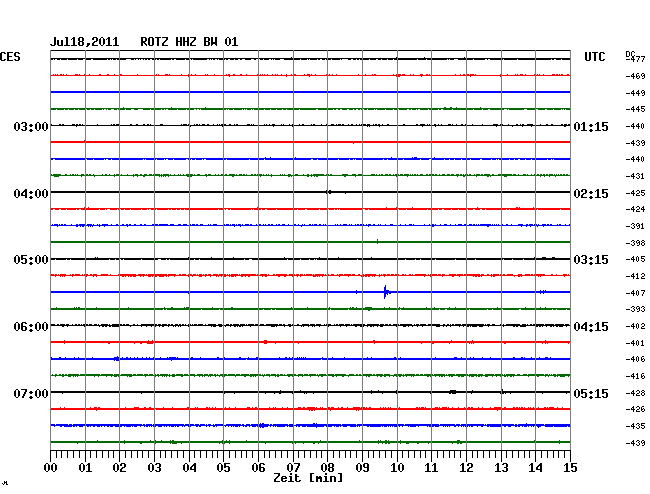This screenshot has height=494, width=650.
Task: Select minute label 10 on the axis
Action: coord(397,468)
